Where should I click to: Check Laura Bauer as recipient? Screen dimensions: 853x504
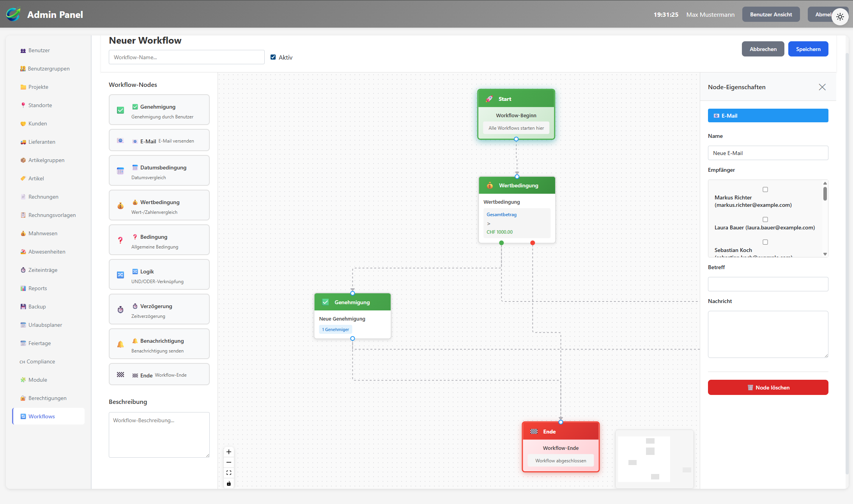coord(765,219)
